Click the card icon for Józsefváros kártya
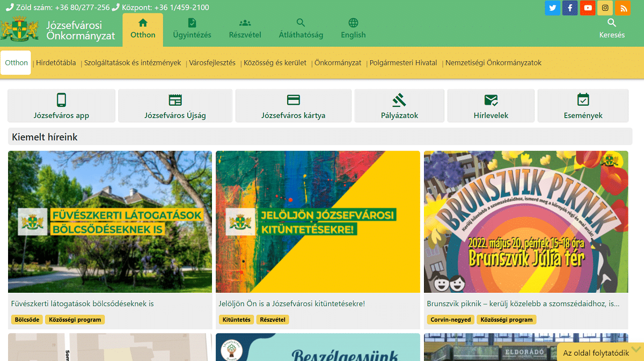Viewport: 644px width, 361px height. [x=293, y=100]
